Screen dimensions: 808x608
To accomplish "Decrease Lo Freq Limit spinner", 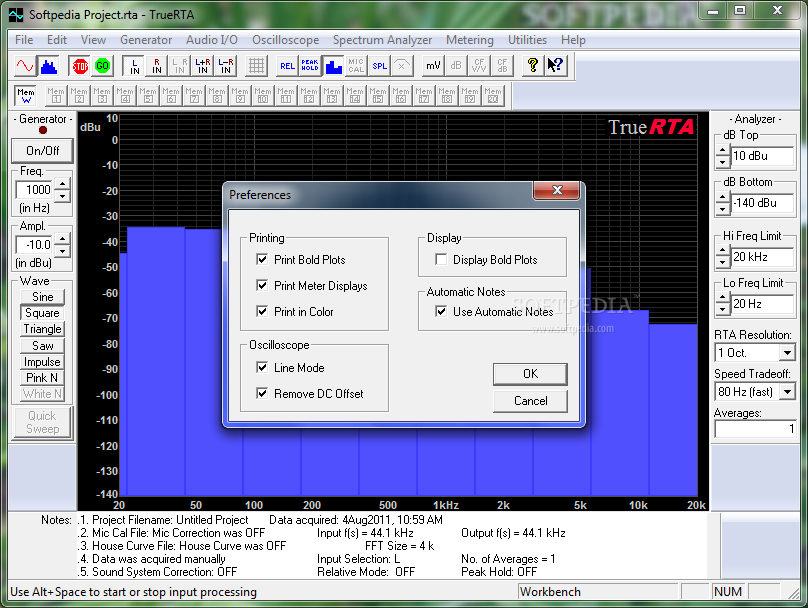I will pos(722,310).
